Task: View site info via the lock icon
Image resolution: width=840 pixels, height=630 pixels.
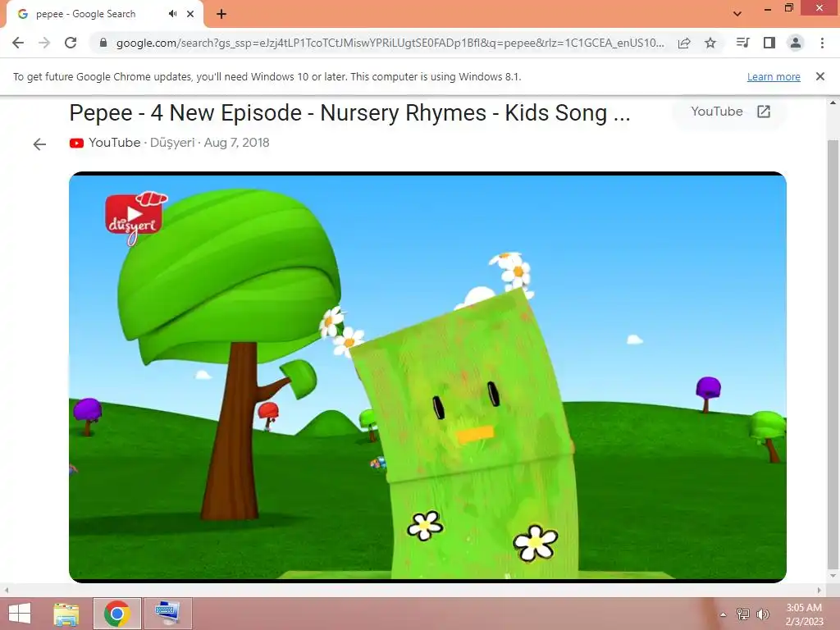Action: tap(103, 43)
